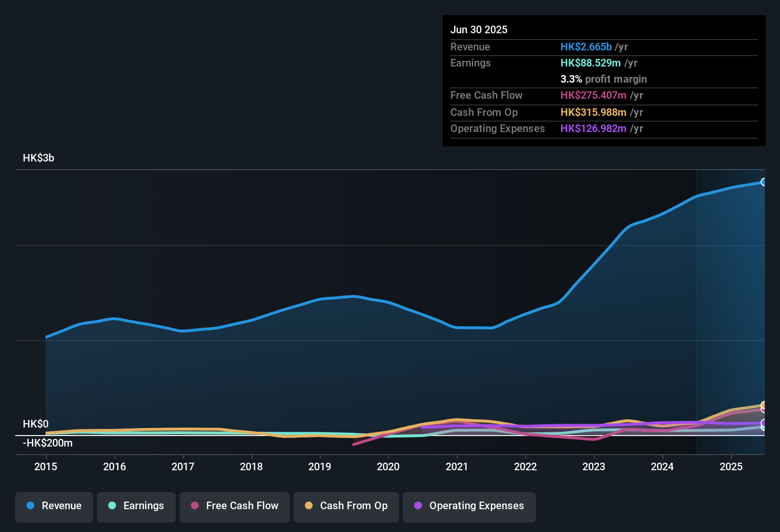Click the purple Operating Expenses legend dot
The image size is (780, 532).
417,506
